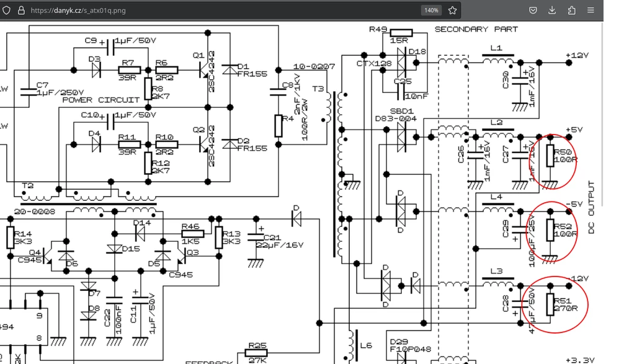Click the 'R14 3K3' resistor label
619x364 pixels.
click(23, 237)
